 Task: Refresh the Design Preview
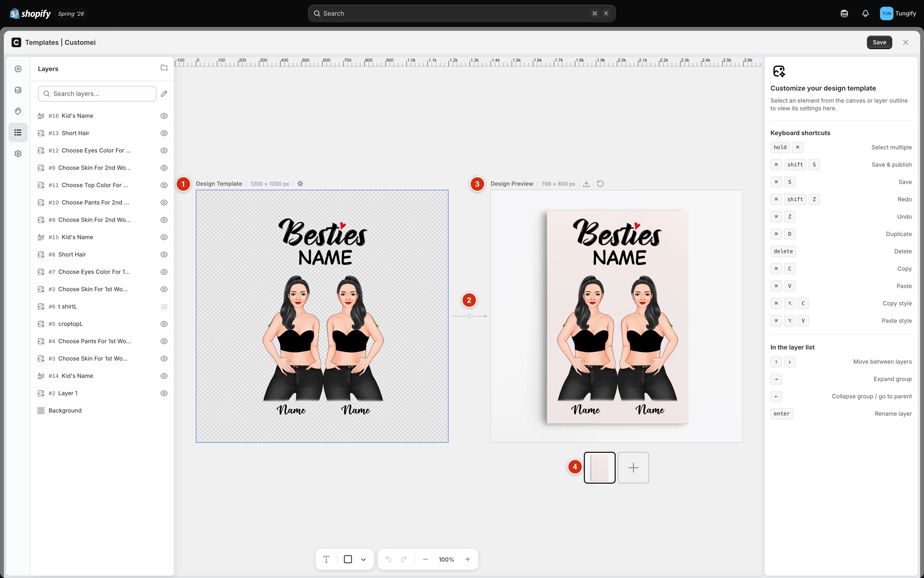(x=600, y=184)
